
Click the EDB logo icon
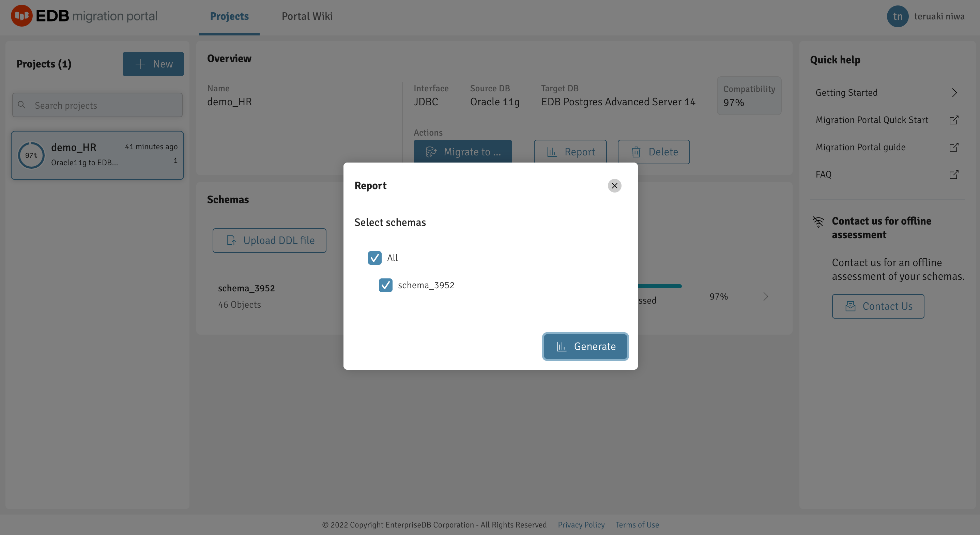[x=21, y=16]
